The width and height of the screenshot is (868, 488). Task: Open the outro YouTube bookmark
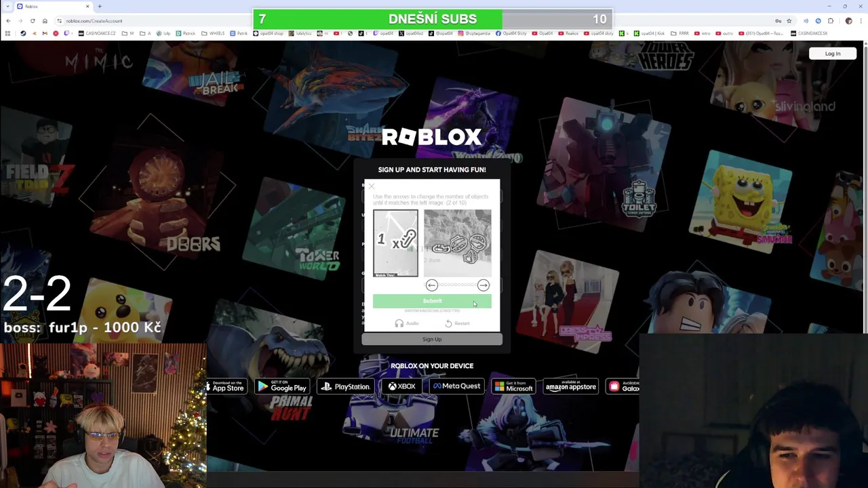pyautogui.click(x=725, y=33)
